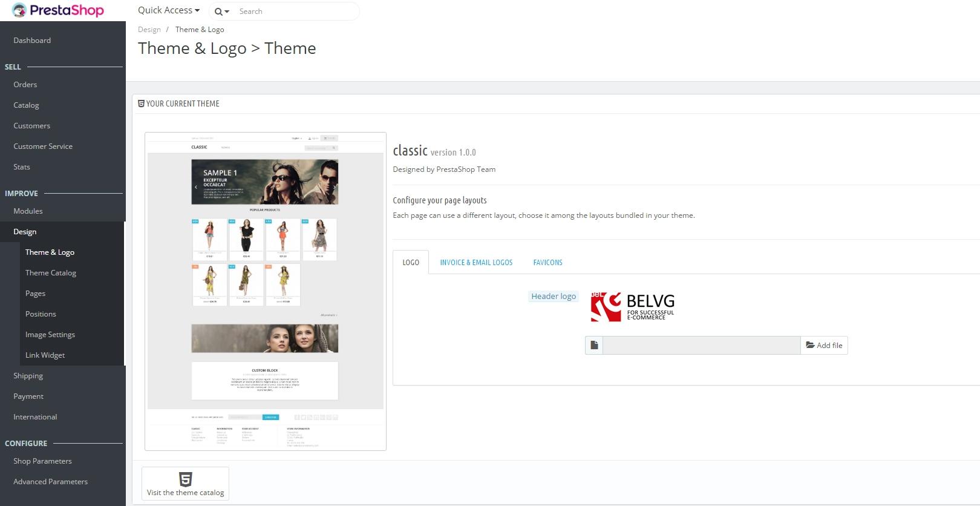Open Stats menu item
Viewport: 980px width, 506px height.
22,167
